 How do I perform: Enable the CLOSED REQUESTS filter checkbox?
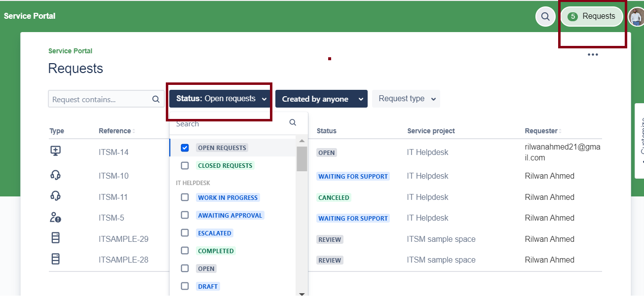(185, 165)
